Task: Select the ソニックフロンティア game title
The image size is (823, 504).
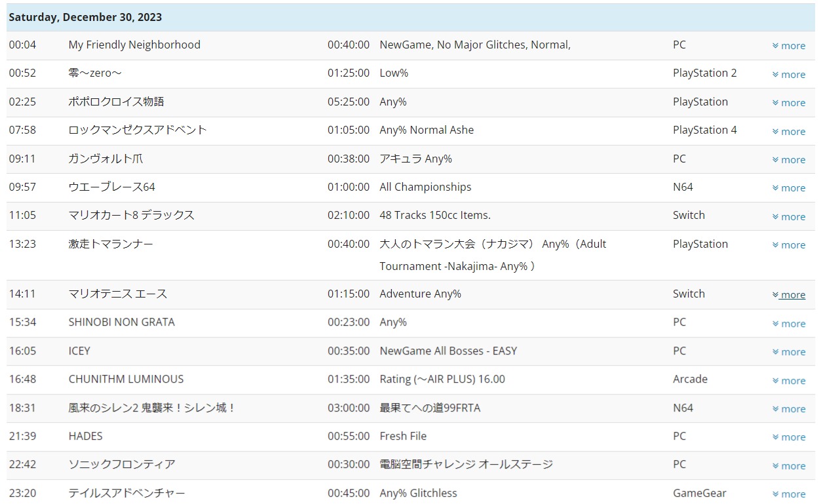Action: point(122,464)
